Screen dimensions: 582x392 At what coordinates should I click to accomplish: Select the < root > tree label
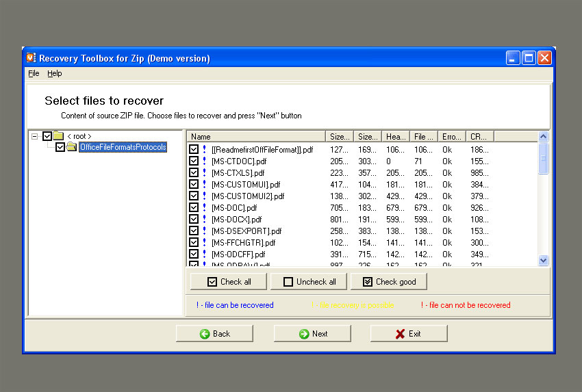pyautogui.click(x=79, y=136)
